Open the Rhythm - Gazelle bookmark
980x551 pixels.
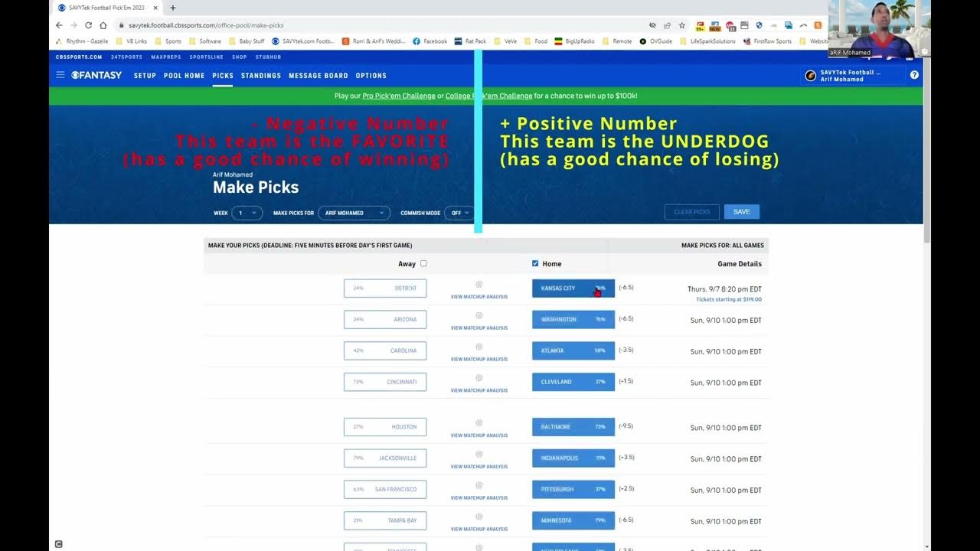pyautogui.click(x=81, y=41)
